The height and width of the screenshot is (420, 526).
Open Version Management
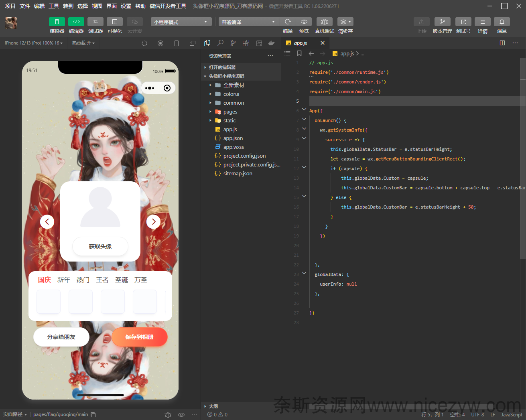pos(443,22)
